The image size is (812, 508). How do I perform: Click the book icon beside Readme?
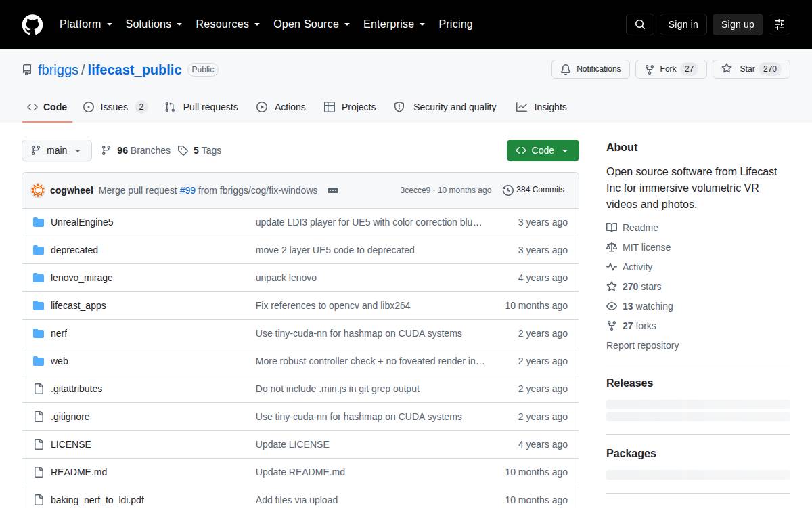(x=612, y=228)
